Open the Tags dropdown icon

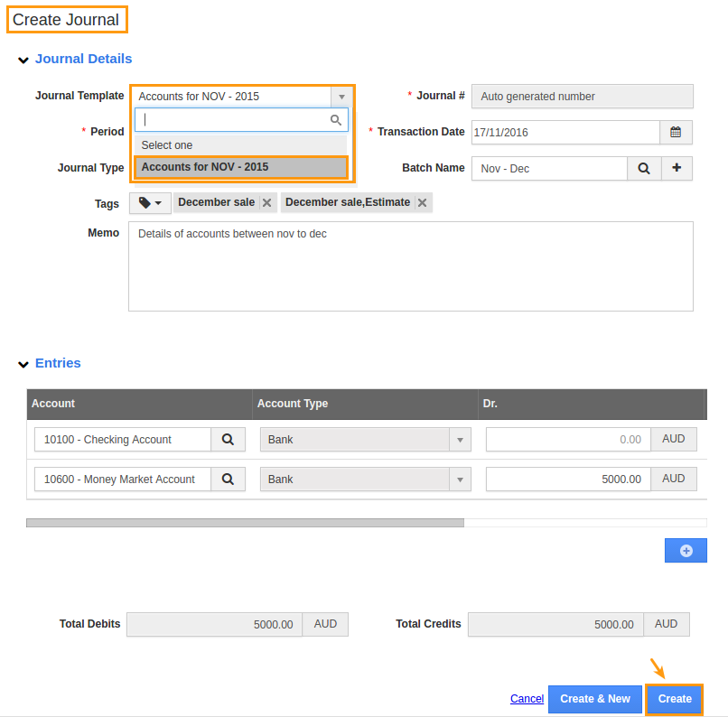150,203
